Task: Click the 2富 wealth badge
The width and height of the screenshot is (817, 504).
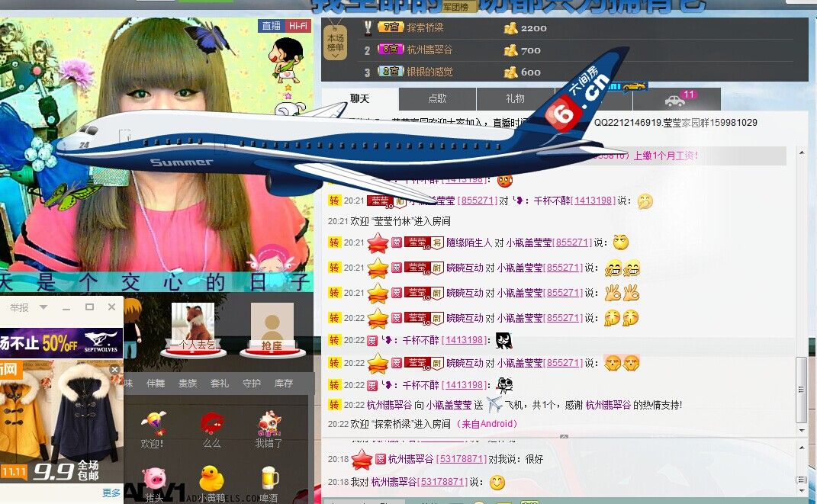Action: [391, 72]
